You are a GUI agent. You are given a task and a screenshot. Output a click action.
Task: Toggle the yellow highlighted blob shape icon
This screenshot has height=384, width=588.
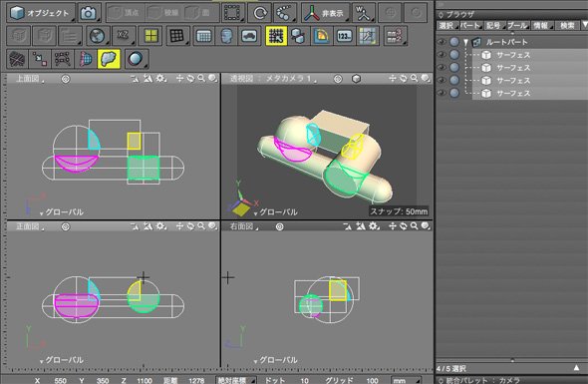(x=109, y=59)
